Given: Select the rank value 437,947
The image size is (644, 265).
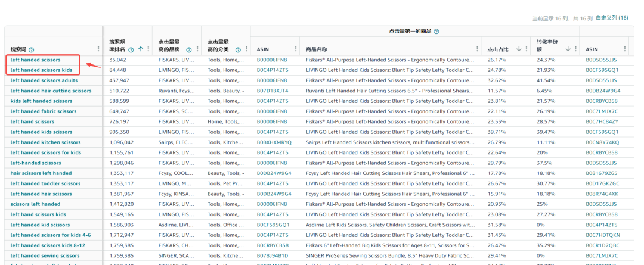Looking at the screenshot, I should pos(119,80).
